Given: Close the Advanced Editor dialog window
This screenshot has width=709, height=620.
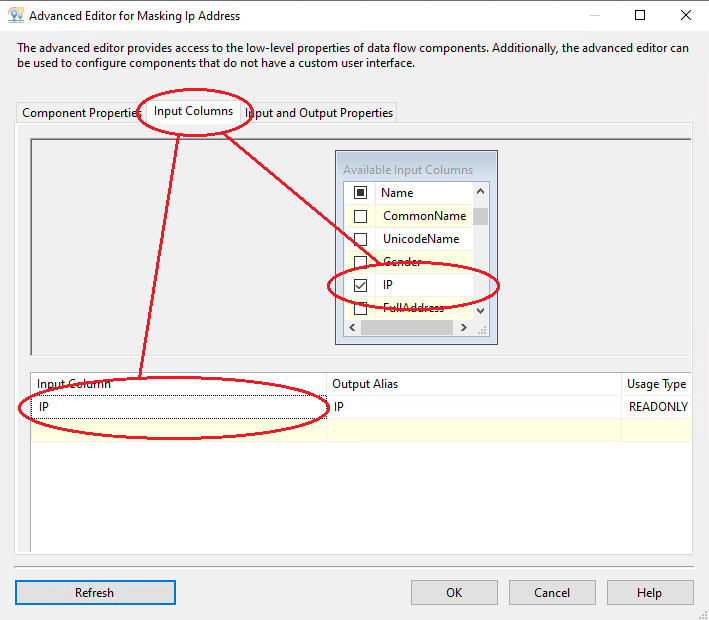Looking at the screenshot, I should pos(685,16).
